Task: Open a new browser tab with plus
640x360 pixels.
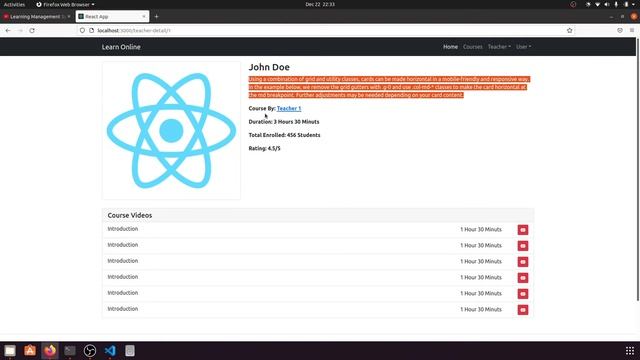Action: (x=156, y=17)
